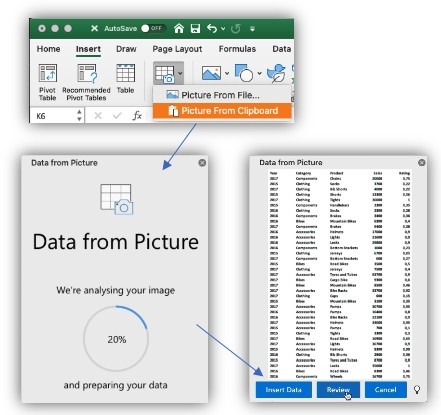441x415 pixels.
Task: Click the red close window button
Action: pyautogui.click(x=42, y=28)
